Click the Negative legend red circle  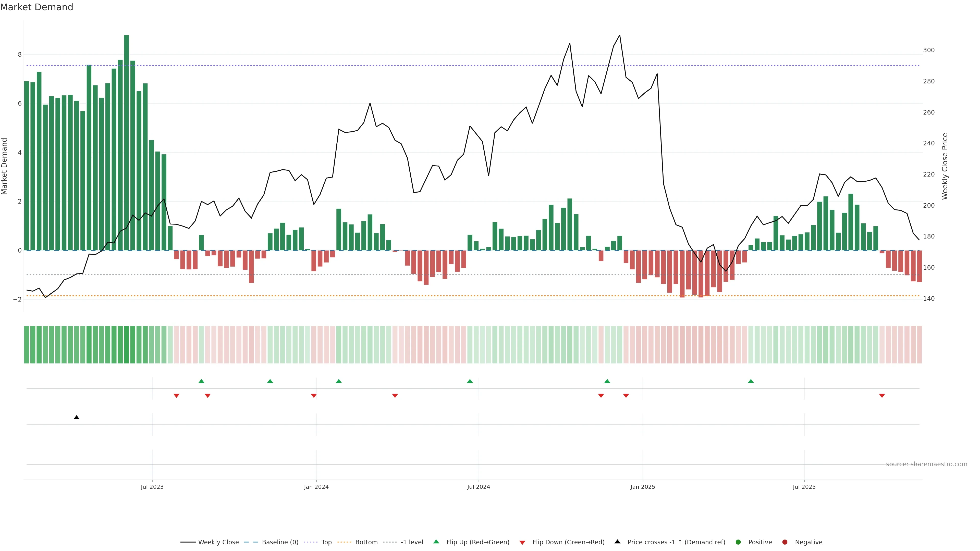[x=785, y=542]
